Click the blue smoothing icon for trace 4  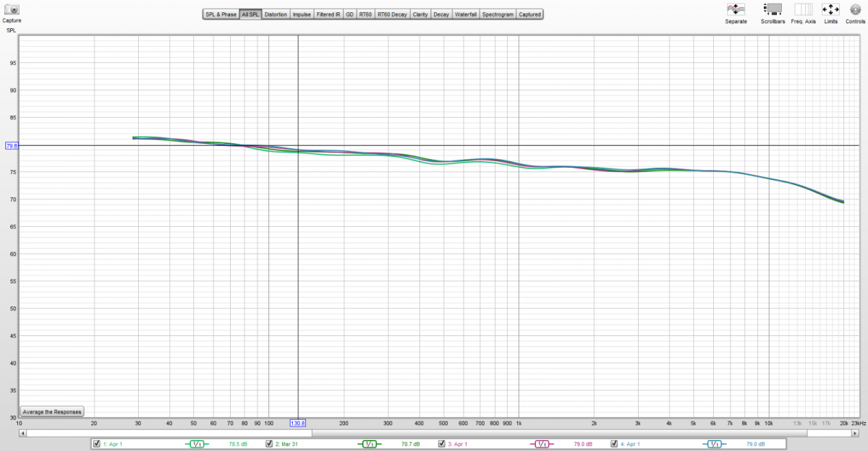[714, 444]
